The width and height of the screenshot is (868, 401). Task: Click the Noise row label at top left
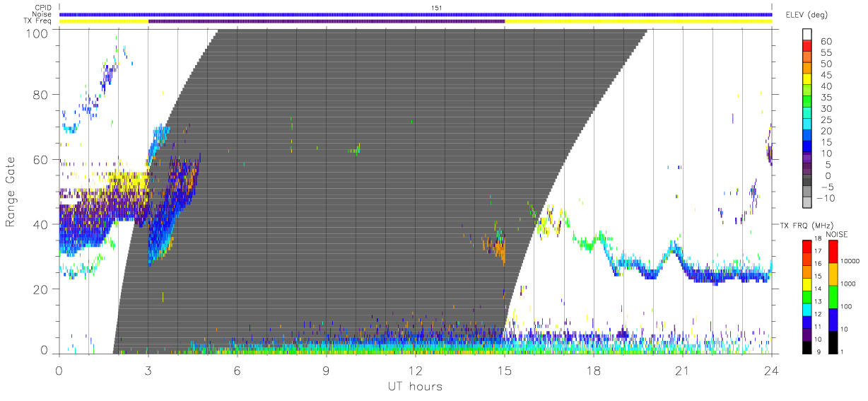43,14
